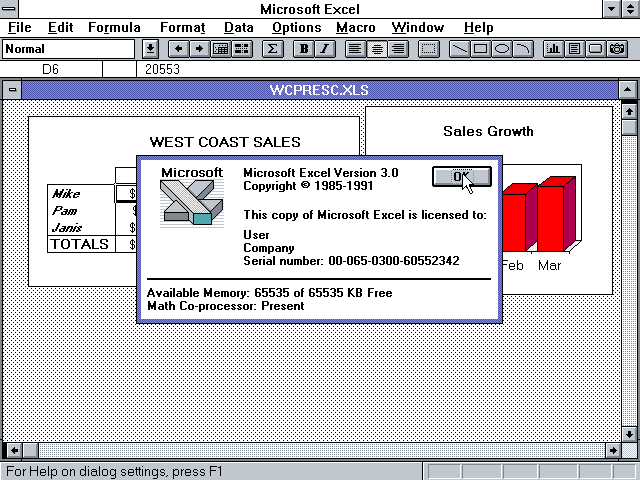640x480 pixels.
Task: Open the File menu
Action: click(x=19, y=27)
